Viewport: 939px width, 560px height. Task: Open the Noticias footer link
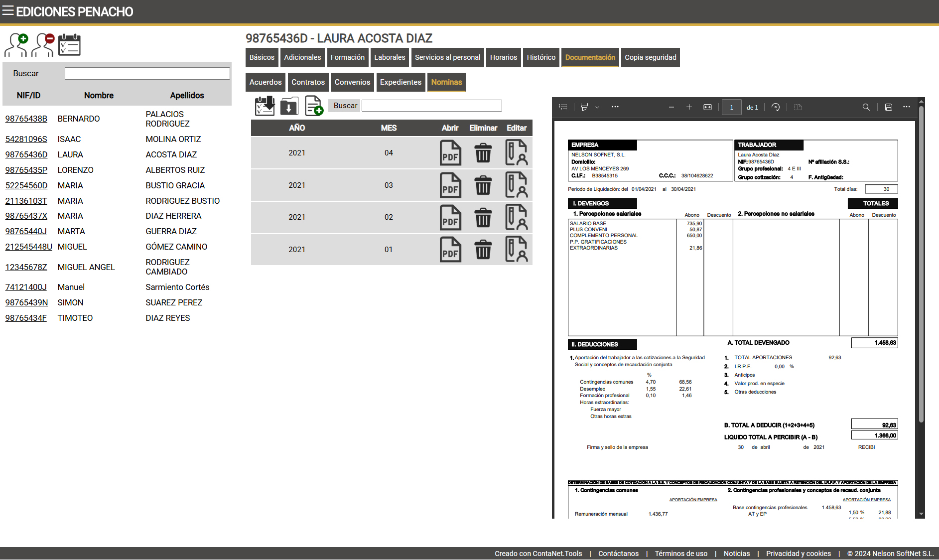[737, 554]
